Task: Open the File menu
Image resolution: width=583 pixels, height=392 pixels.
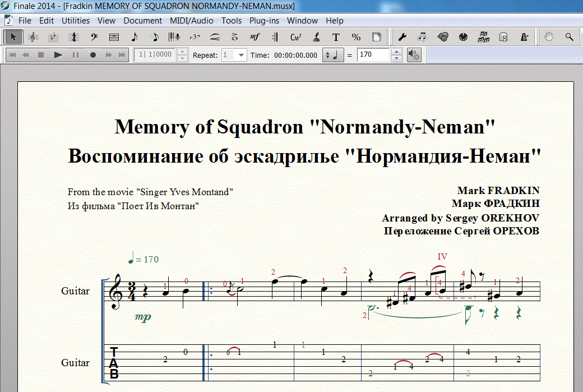Action: pos(25,20)
